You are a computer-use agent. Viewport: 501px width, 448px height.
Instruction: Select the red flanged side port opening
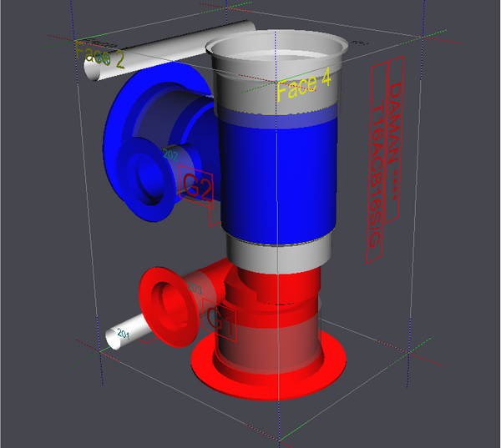[169, 307]
